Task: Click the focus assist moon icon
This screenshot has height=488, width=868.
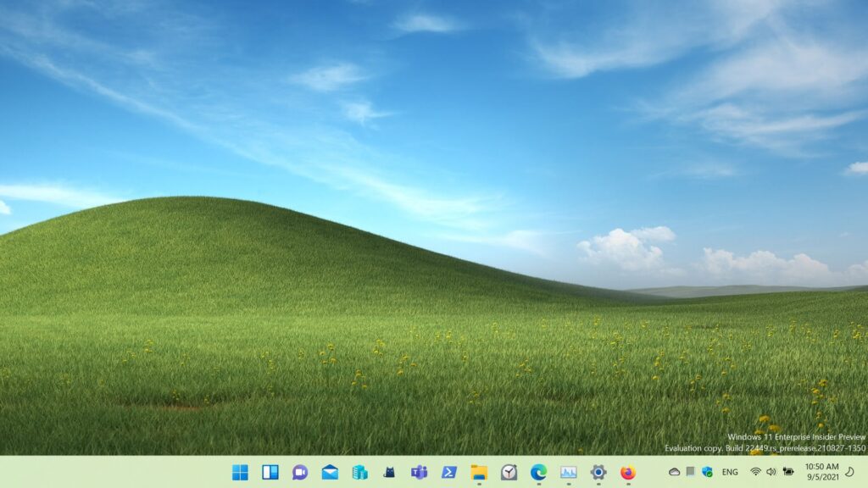Action: click(850, 472)
